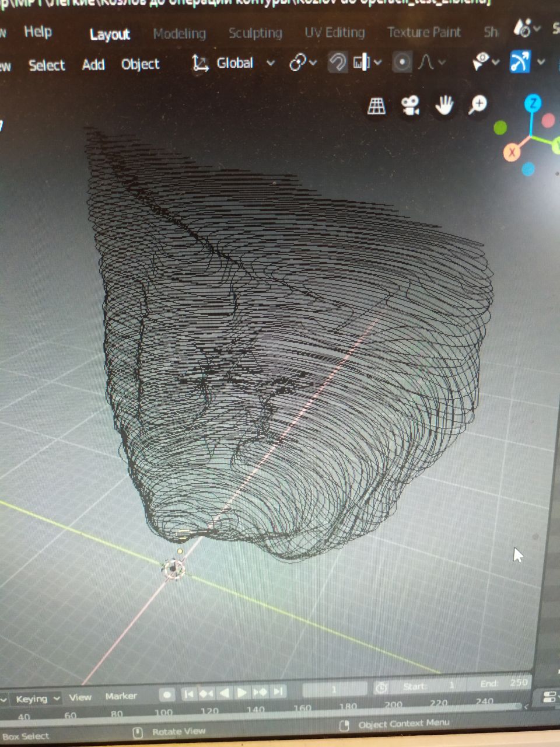Switch to the UV Editing workspace tab

click(x=335, y=32)
